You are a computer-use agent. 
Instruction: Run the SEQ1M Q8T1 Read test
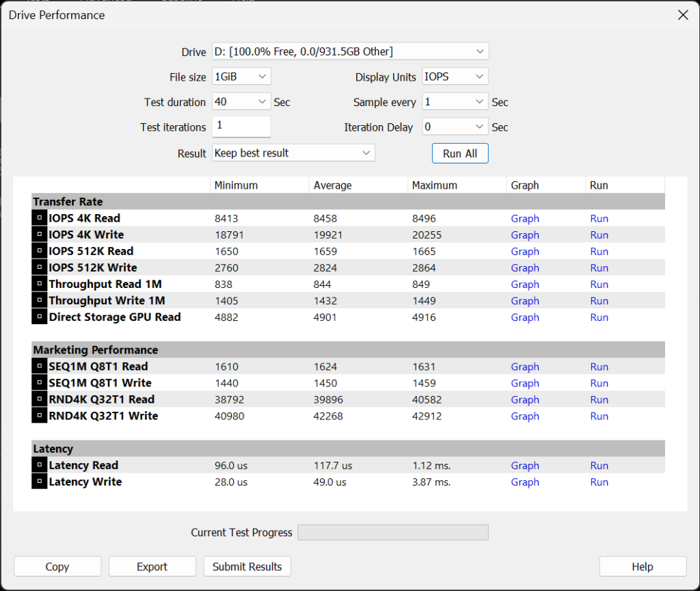point(599,367)
